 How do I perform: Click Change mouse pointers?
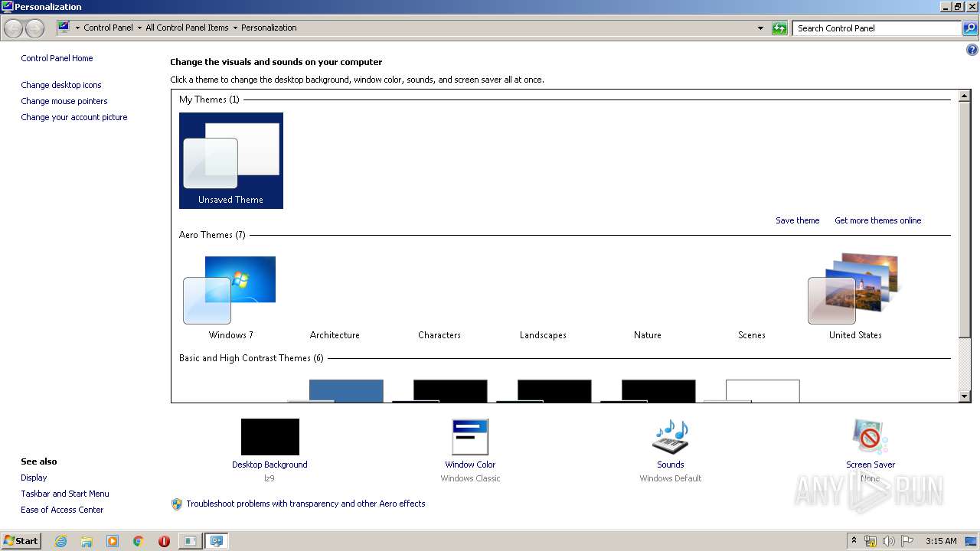tap(64, 101)
